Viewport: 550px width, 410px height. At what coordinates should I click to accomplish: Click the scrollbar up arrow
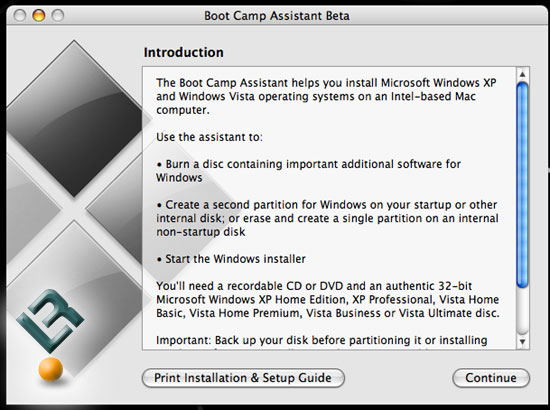point(522,74)
